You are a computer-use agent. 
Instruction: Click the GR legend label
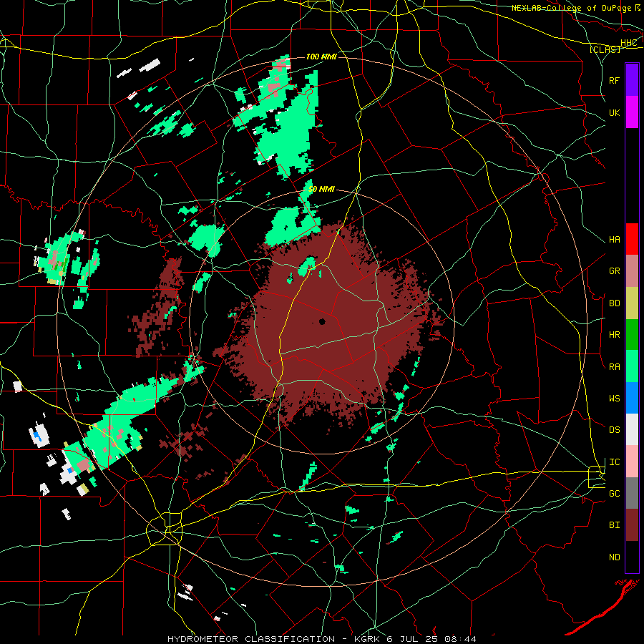614,271
